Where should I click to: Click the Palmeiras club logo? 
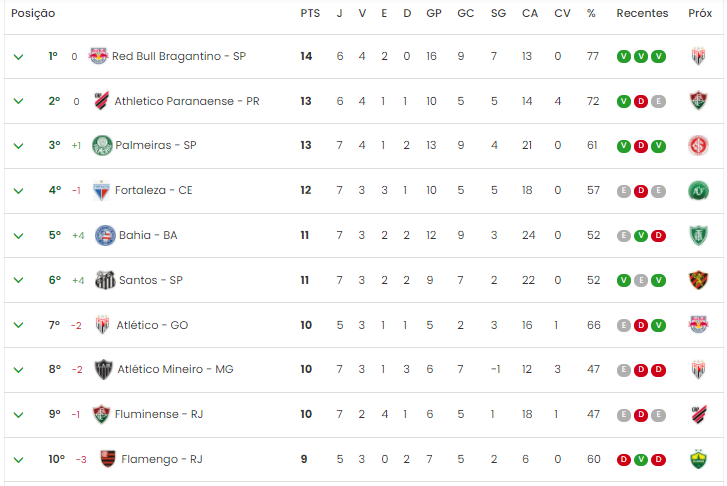pos(102,145)
